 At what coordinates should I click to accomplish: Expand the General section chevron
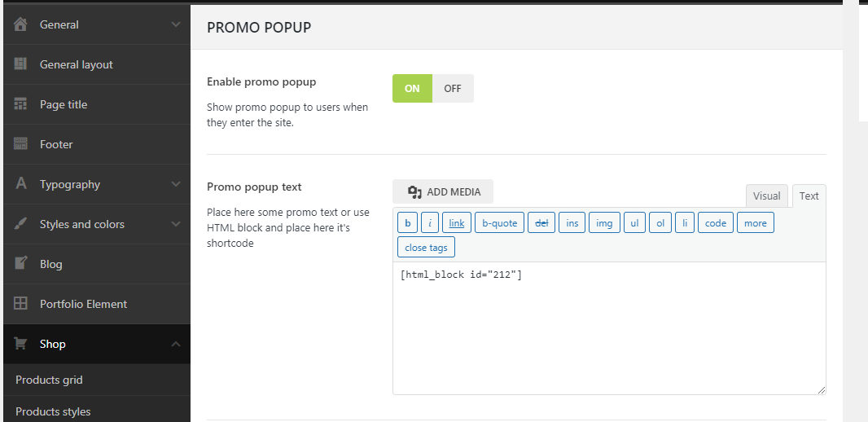click(x=176, y=24)
